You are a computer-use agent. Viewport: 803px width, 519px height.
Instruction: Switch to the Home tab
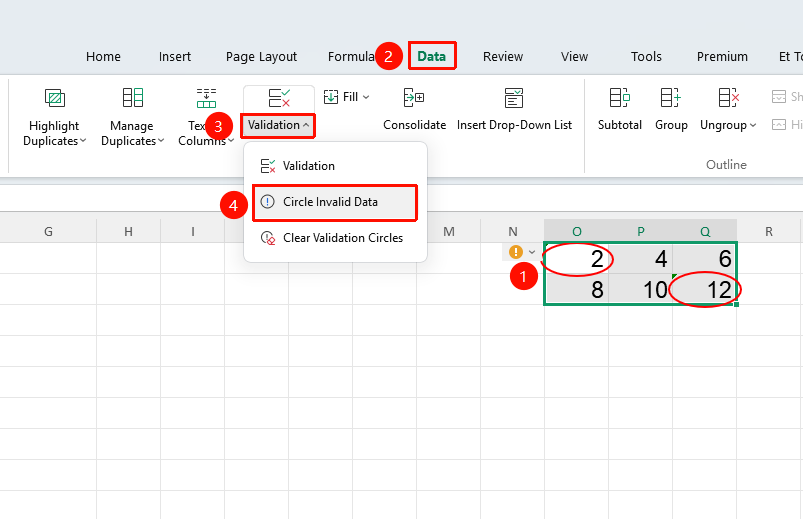click(x=103, y=56)
